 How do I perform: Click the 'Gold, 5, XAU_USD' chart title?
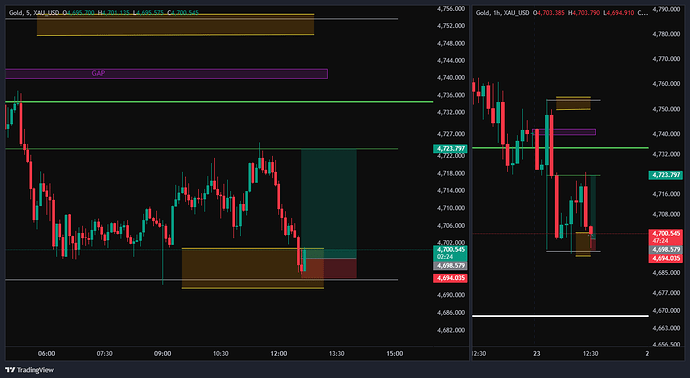tap(35, 13)
